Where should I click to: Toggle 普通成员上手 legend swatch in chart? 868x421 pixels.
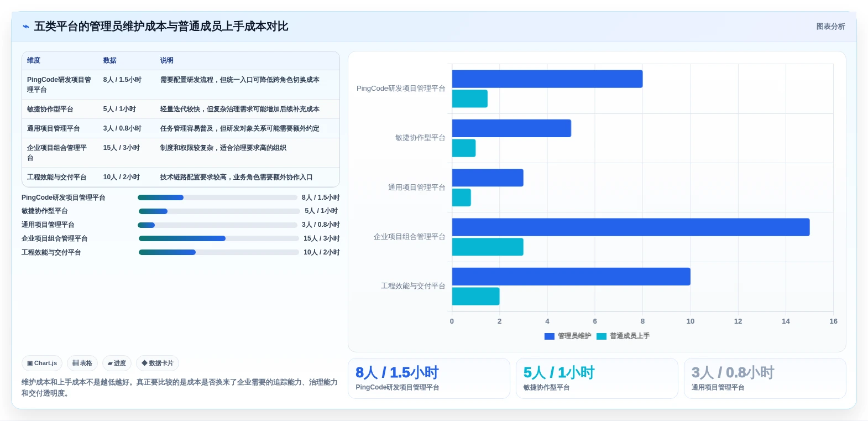602,336
